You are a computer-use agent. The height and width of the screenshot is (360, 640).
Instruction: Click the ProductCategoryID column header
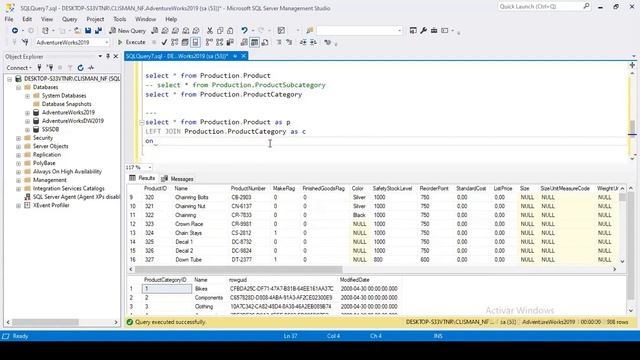pyautogui.click(x=165, y=280)
